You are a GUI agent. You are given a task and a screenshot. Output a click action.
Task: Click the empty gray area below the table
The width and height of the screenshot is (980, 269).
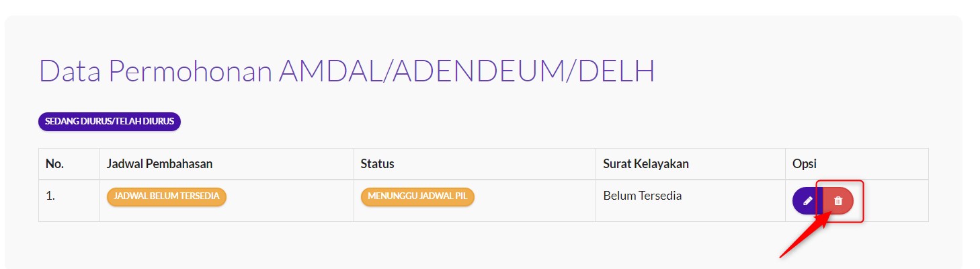[403, 245]
